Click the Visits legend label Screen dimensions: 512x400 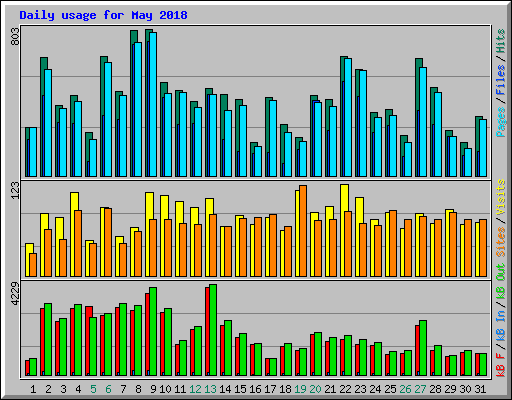click(501, 198)
